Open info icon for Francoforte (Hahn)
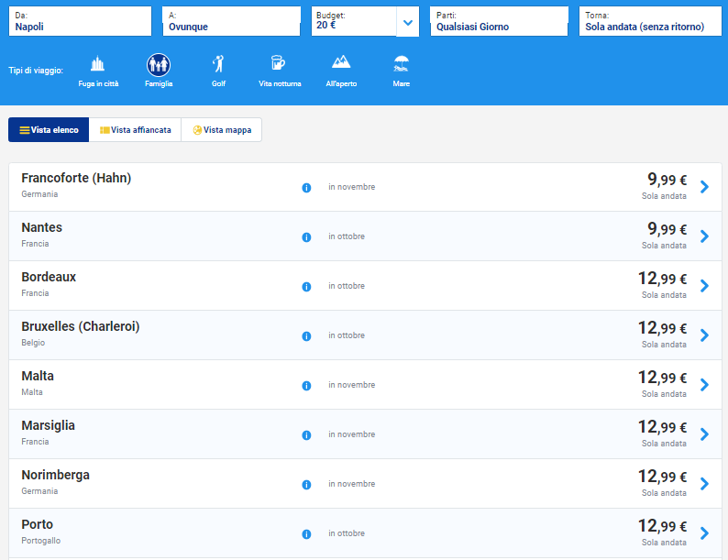Image resolution: width=728 pixels, height=560 pixels. click(x=306, y=188)
